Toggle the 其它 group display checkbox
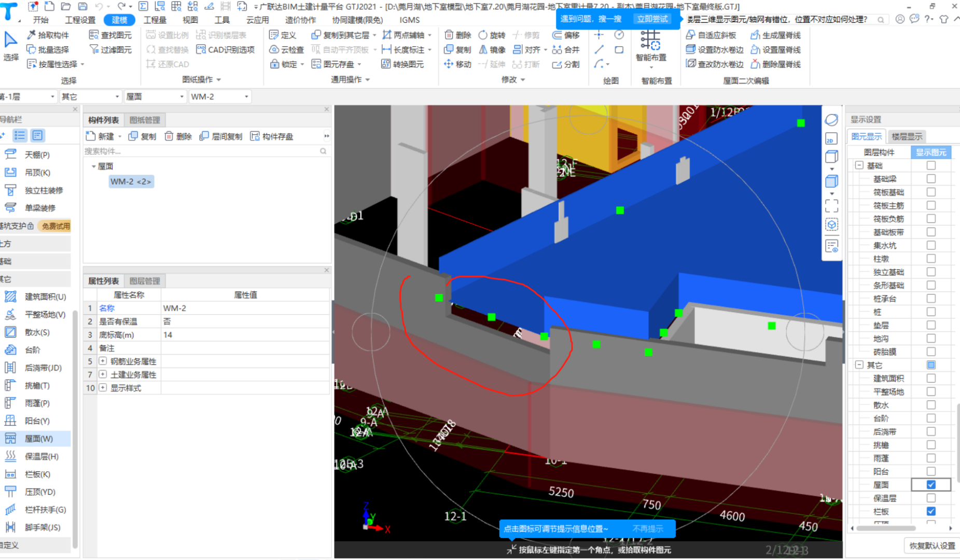 click(931, 365)
